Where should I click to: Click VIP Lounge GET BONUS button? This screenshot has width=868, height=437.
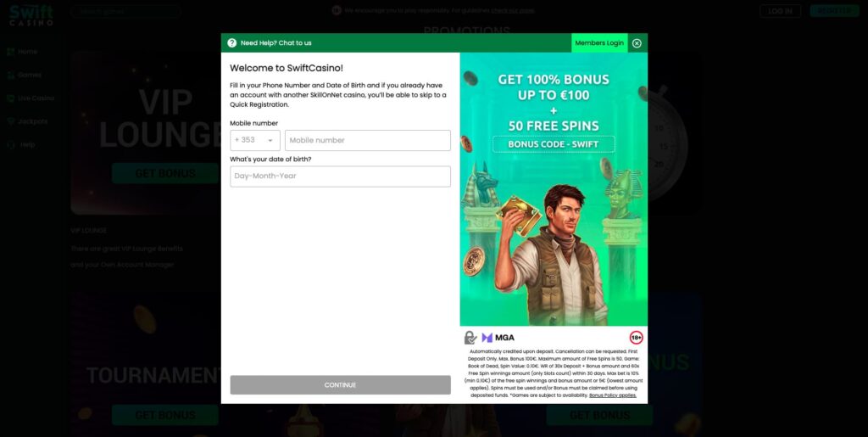(165, 173)
